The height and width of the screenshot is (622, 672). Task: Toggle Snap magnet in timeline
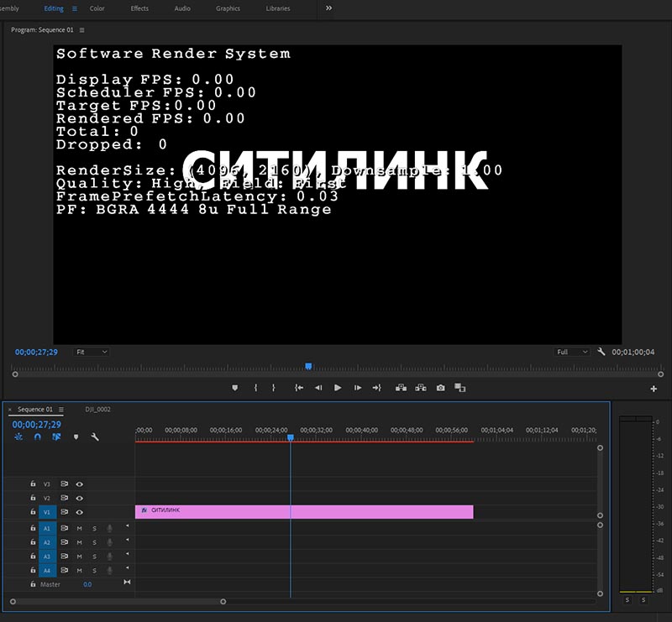(x=38, y=437)
